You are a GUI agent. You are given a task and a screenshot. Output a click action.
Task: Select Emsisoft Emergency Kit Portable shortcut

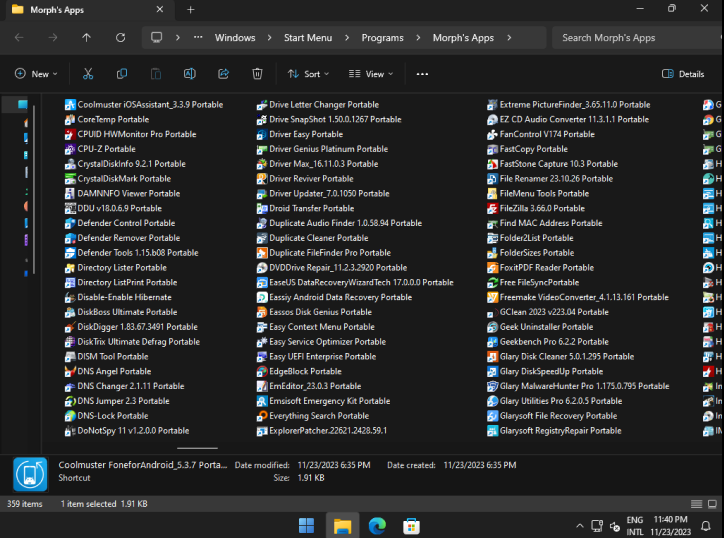coord(323,401)
